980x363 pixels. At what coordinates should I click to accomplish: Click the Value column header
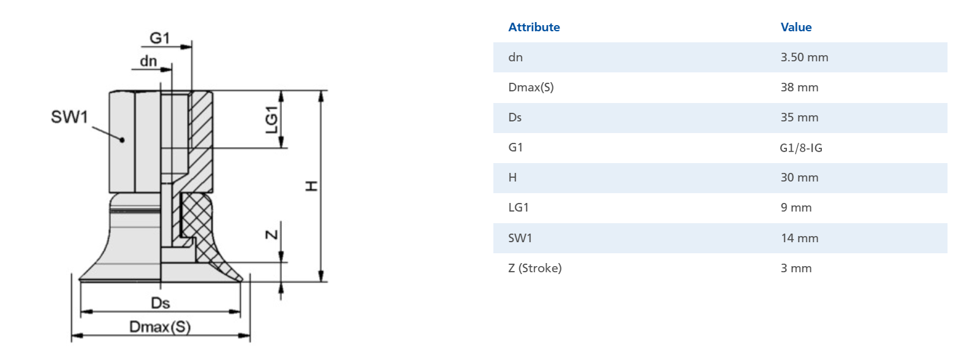point(796,27)
